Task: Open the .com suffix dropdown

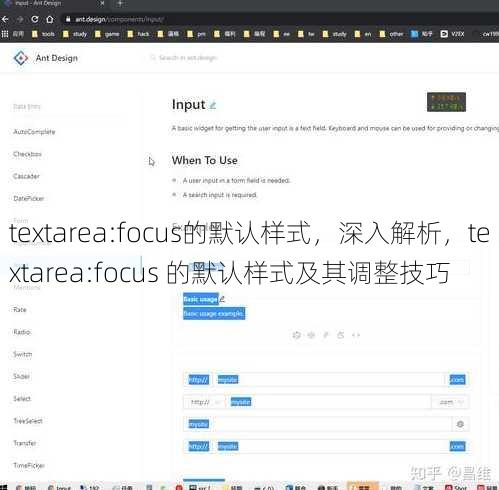Action: 450,402
